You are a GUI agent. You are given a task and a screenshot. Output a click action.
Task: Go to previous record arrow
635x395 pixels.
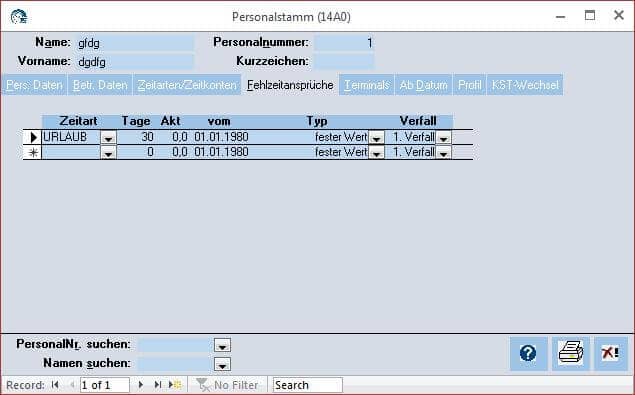(x=72, y=384)
